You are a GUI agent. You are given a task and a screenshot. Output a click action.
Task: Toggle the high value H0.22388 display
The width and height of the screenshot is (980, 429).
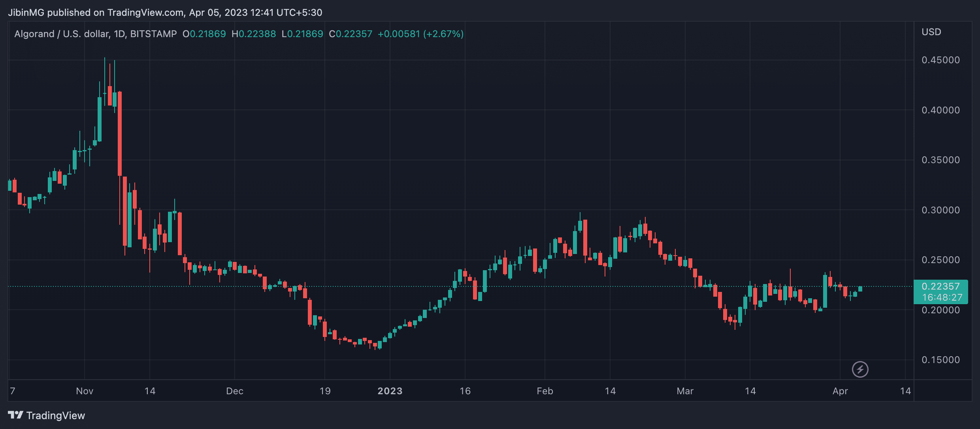(x=254, y=34)
